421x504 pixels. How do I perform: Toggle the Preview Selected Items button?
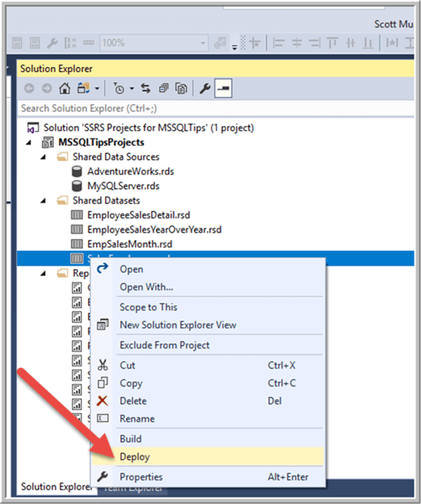coord(223,88)
